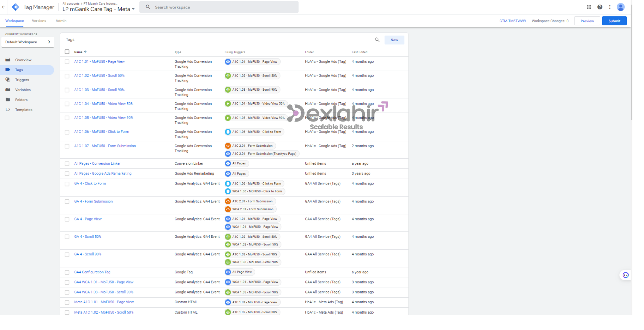This screenshot has width=644, height=330.
Task: Click the user account avatar
Action: pos(621,7)
